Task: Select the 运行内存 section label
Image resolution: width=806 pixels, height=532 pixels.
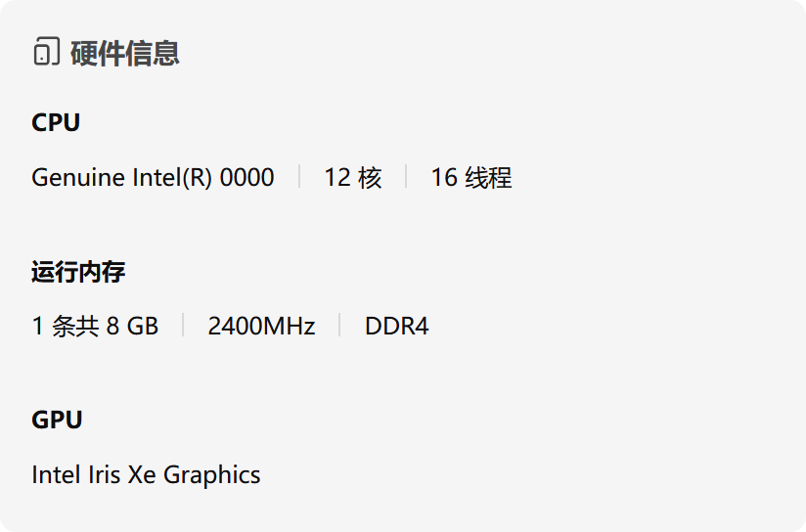Action: (78, 272)
